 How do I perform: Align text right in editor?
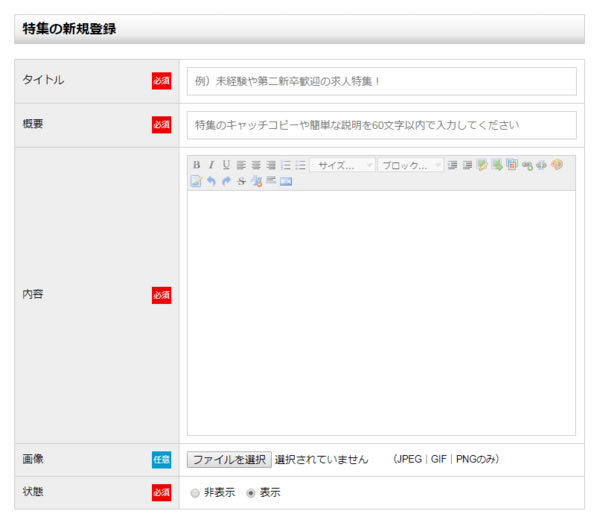click(x=271, y=165)
